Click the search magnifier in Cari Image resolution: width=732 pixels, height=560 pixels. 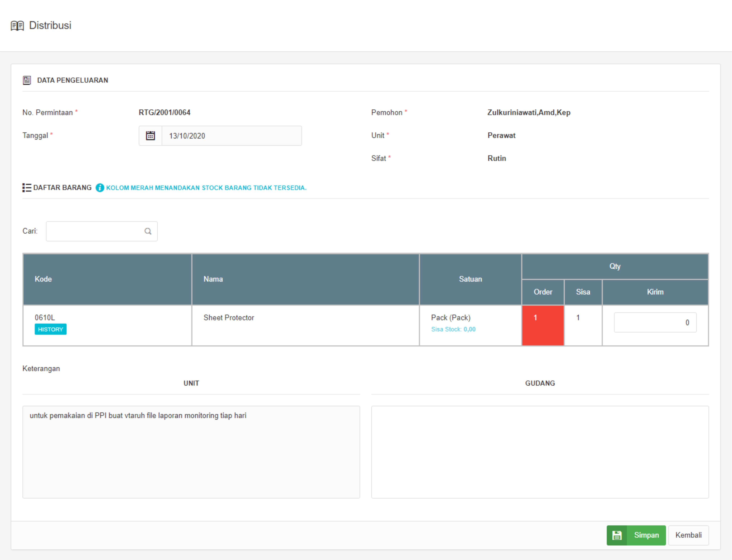(148, 231)
